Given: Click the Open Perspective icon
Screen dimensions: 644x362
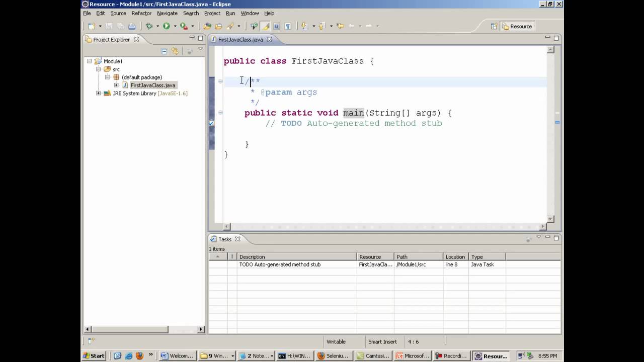Looking at the screenshot, I should [494, 26].
